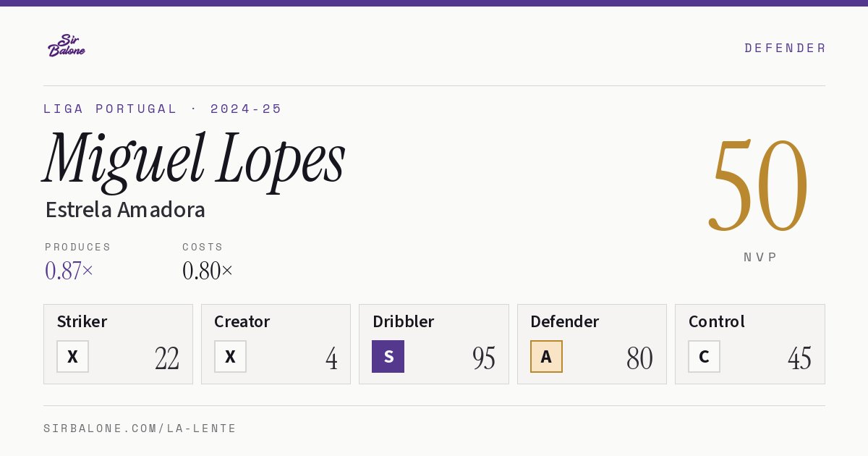The image size is (868, 456).
Task: Open the Control stat card title
Action: 716,321
